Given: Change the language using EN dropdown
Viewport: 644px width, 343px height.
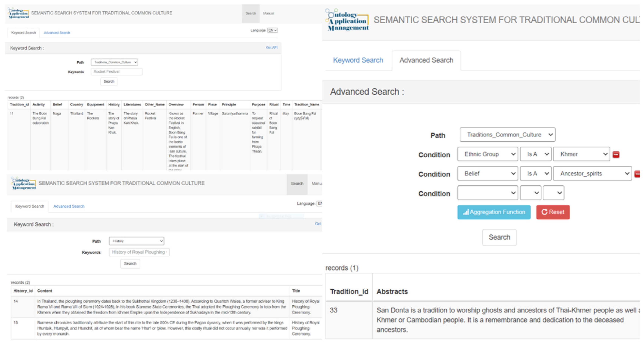Looking at the screenshot, I should (272, 30).
